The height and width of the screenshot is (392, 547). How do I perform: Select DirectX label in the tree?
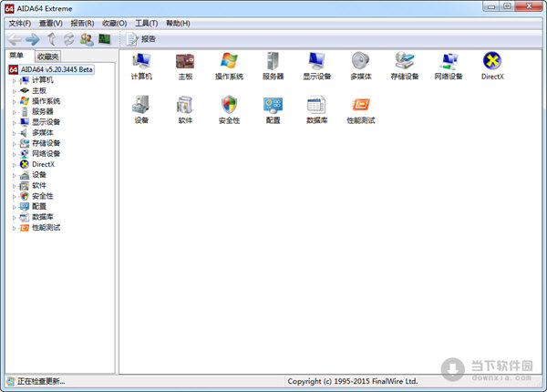pyautogui.click(x=43, y=164)
